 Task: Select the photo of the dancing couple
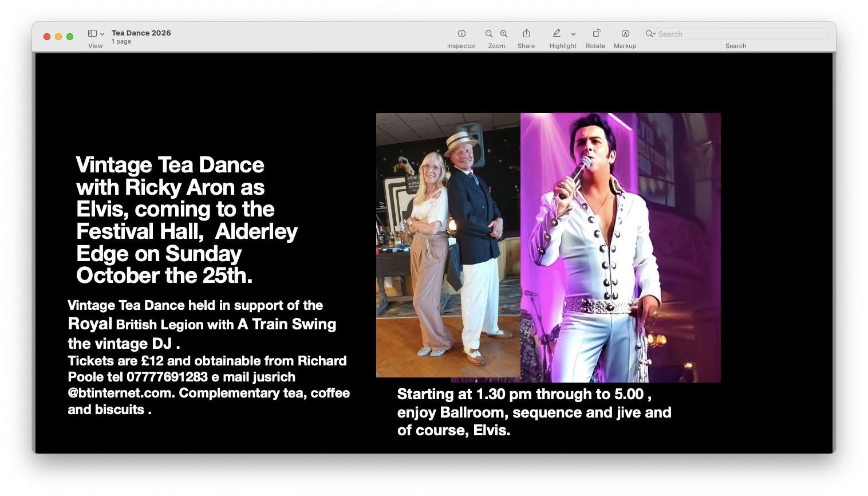coord(448,245)
